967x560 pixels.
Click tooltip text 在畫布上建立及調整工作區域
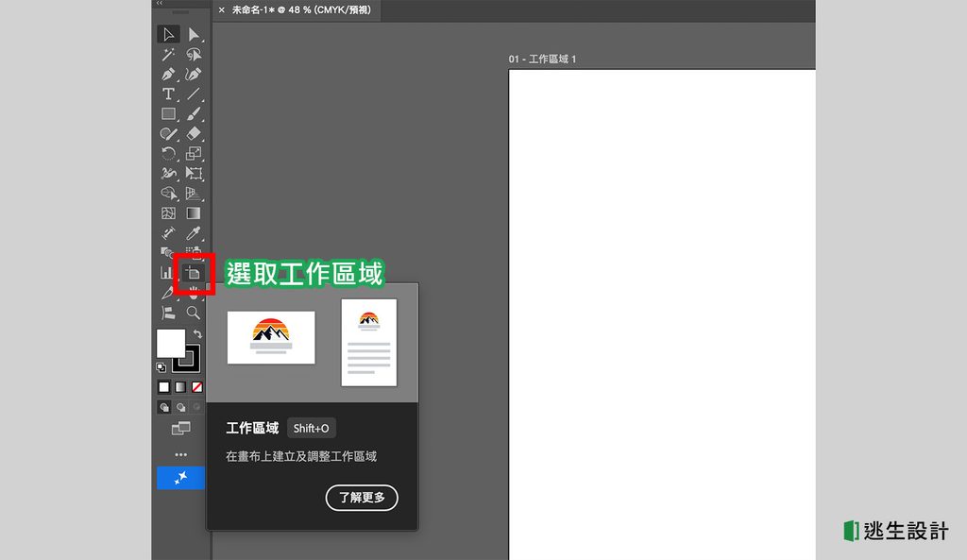(x=301, y=456)
